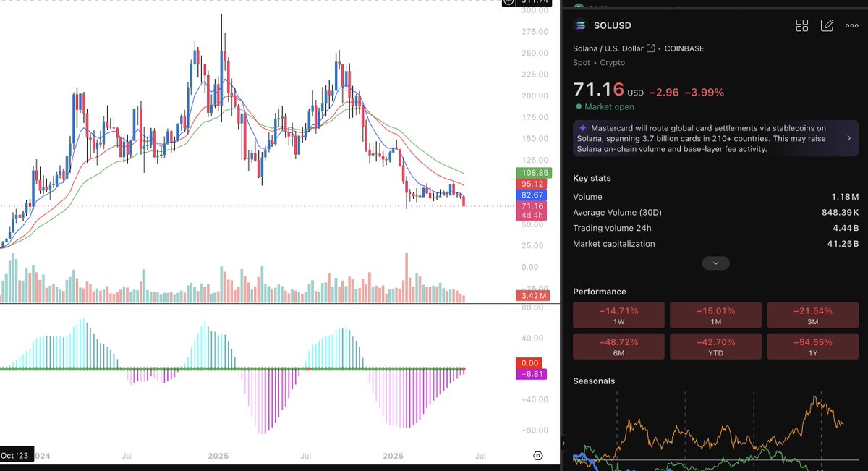This screenshot has height=471, width=868.
Task: Click the Performance heading
Action: [600, 292]
